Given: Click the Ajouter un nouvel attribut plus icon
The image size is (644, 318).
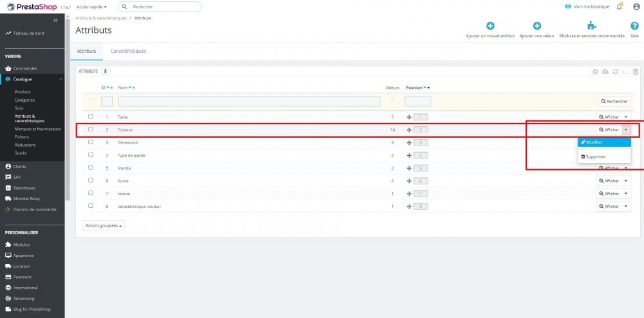Looking at the screenshot, I should pos(490,26).
